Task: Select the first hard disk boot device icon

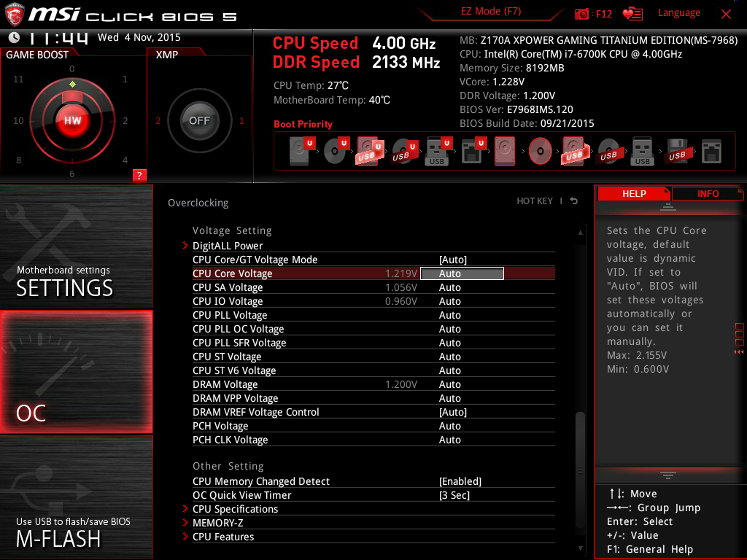Action: click(299, 151)
